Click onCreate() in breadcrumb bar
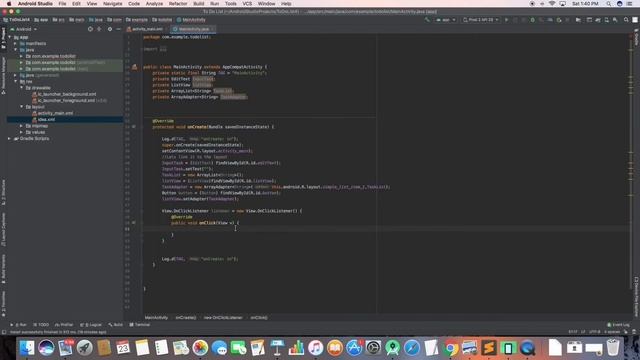 186,318
